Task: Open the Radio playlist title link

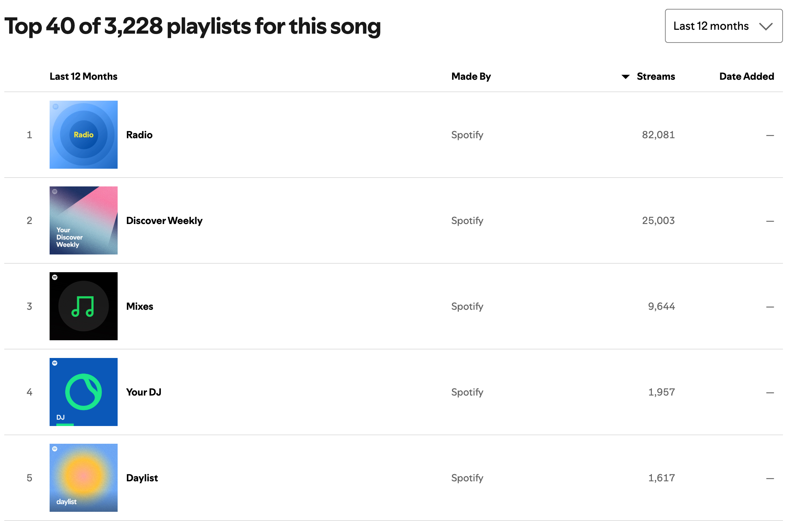Action: pyautogui.click(x=139, y=135)
